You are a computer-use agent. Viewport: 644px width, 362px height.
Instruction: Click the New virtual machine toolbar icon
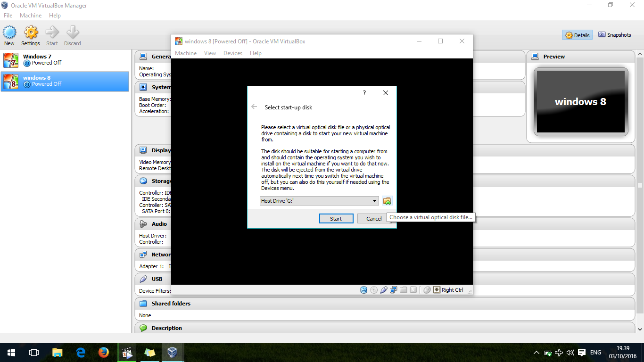[9, 36]
